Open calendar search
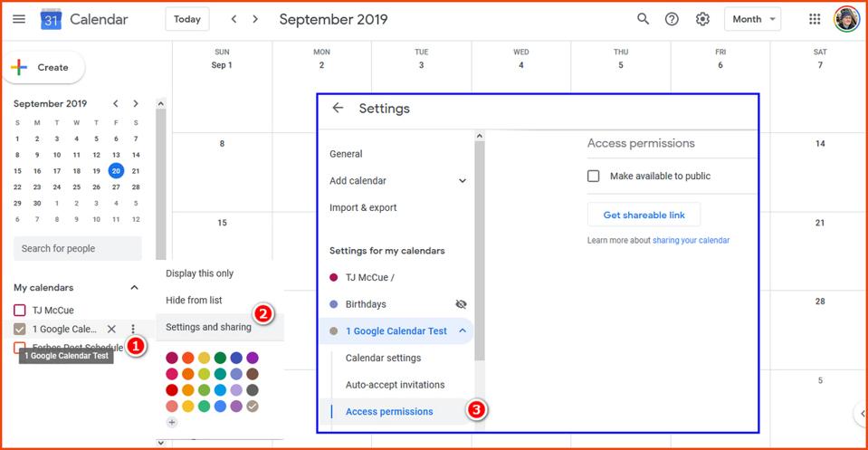This screenshot has width=868, height=450. pos(643,19)
